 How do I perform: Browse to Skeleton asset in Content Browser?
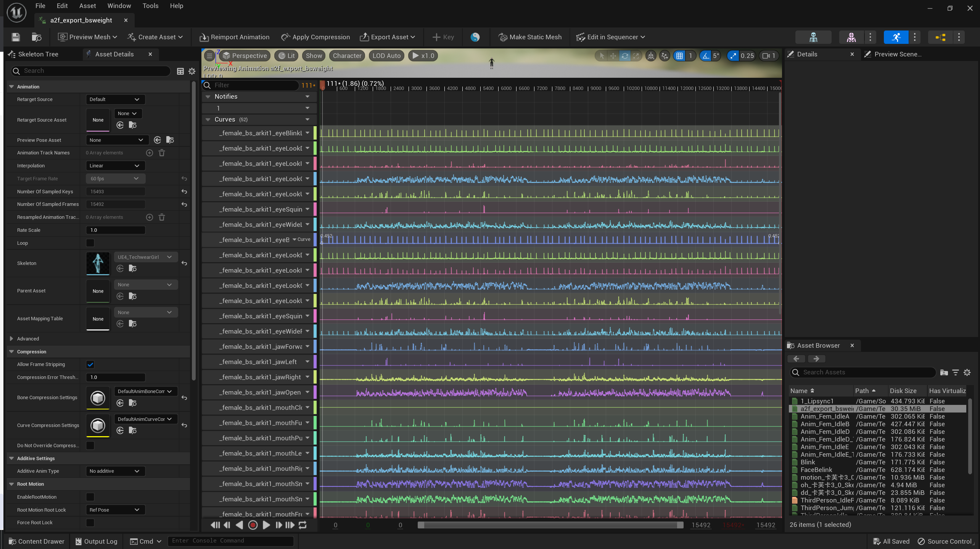[132, 268]
